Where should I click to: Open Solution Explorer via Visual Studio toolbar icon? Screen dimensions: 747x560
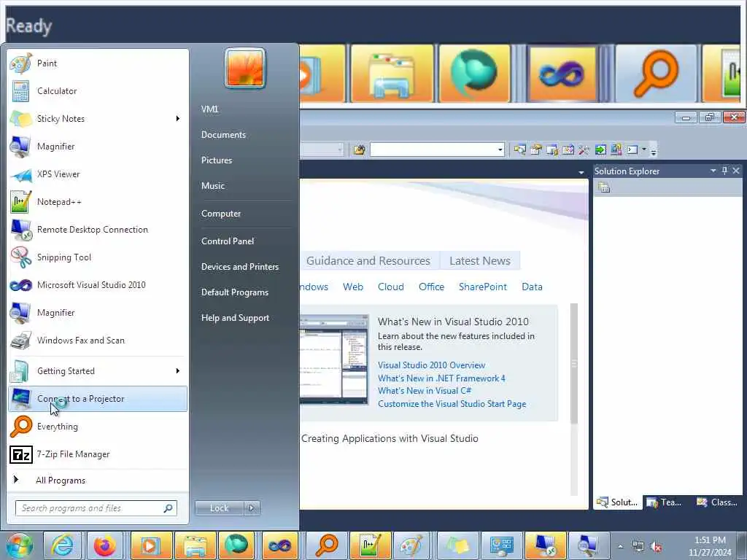click(x=519, y=150)
